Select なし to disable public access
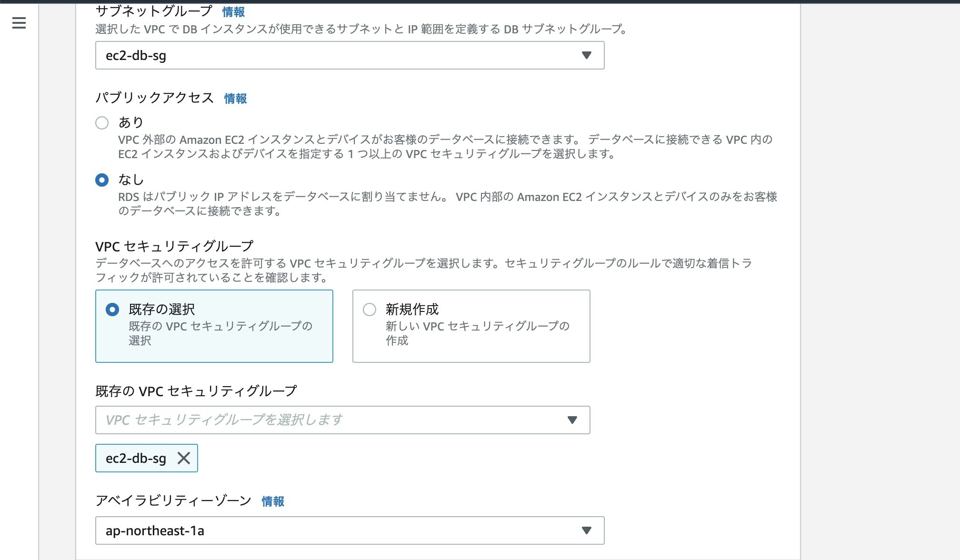 (x=101, y=180)
